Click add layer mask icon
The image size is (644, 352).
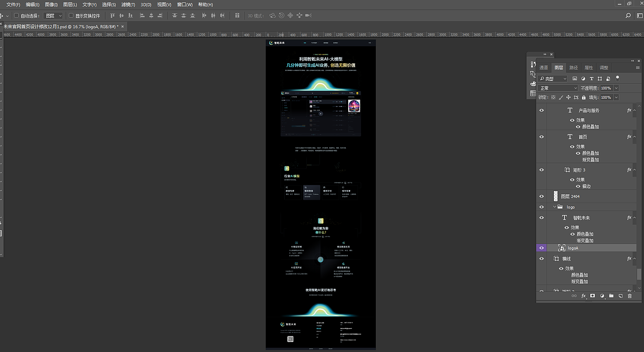[x=593, y=296]
